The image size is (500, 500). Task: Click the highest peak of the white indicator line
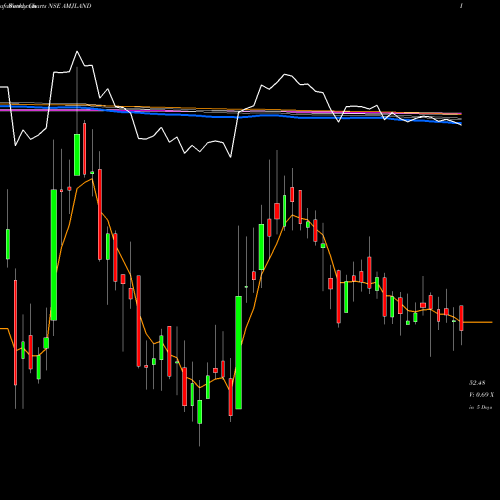[77, 52]
